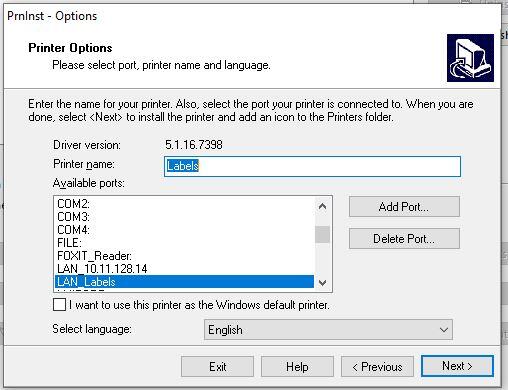Click the Add Port button
Screen dimensions: 508x390
click(404, 207)
